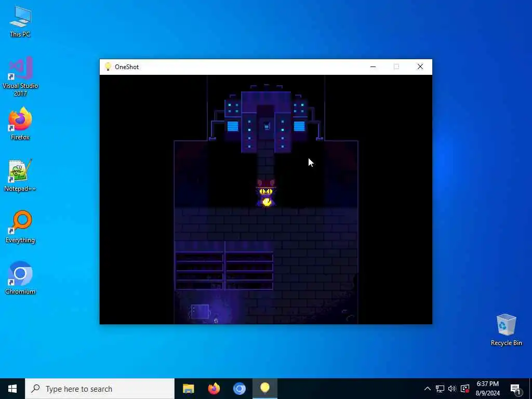532x399 pixels.
Task: Show hidden system tray icons
Action: click(428, 389)
